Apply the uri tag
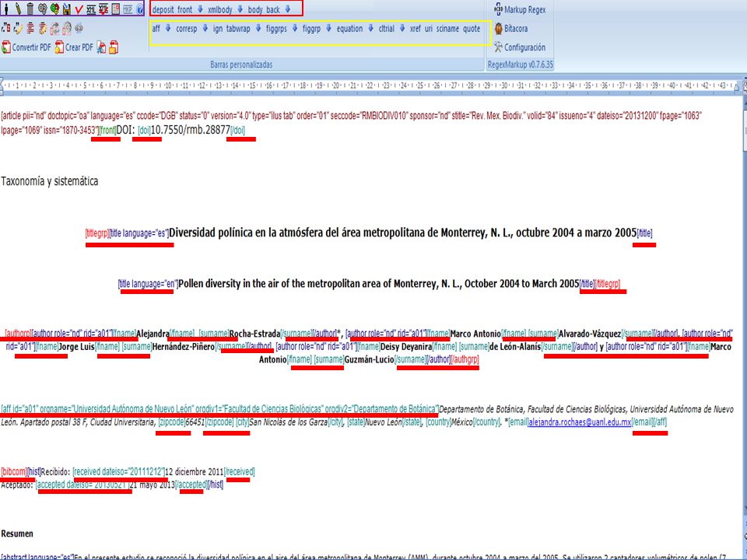The width and height of the screenshot is (747, 560). click(x=429, y=29)
